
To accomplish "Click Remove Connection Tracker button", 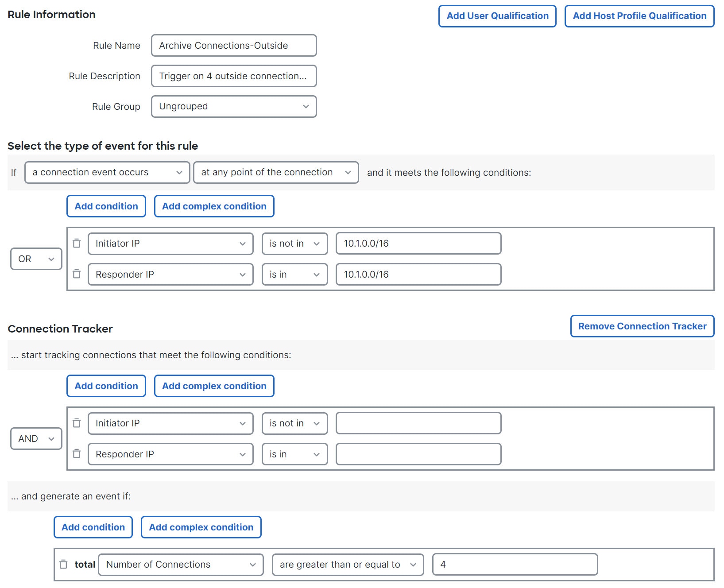I will pyautogui.click(x=642, y=326).
